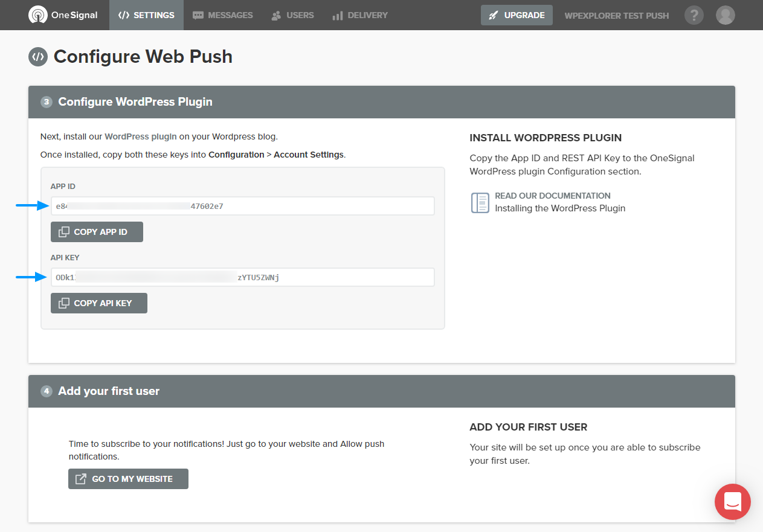Click the API Key field
The image size is (763, 532).
click(x=243, y=277)
